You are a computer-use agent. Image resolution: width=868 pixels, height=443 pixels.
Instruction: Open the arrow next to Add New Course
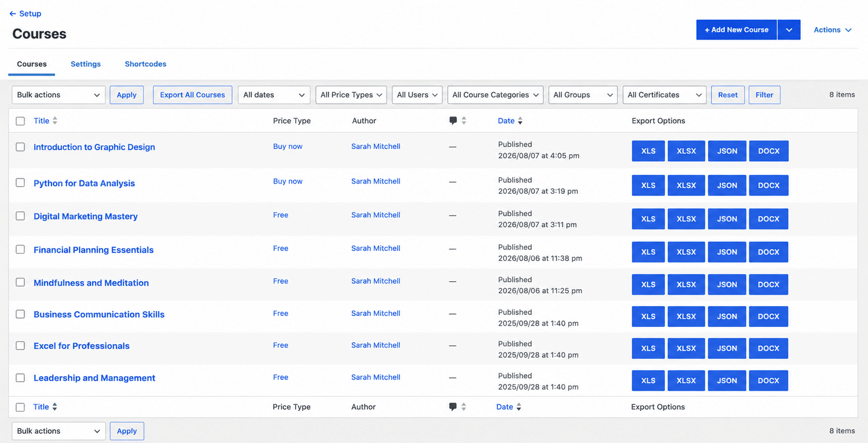[x=789, y=30]
